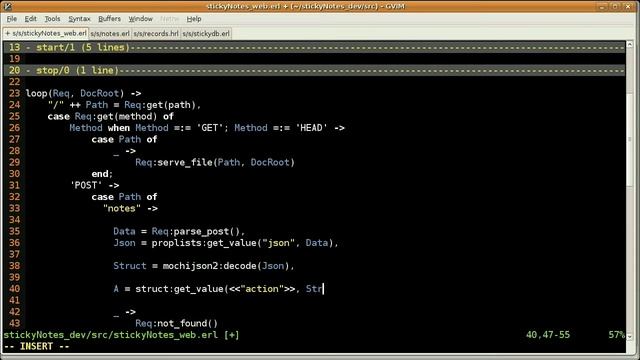Click the 'HEAD' atom on line 26
The image size is (640, 360).
tap(311, 128)
